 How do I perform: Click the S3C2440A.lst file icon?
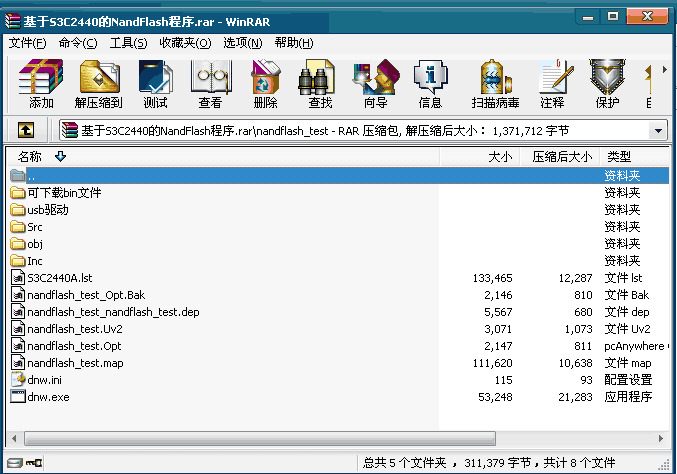(x=18, y=278)
